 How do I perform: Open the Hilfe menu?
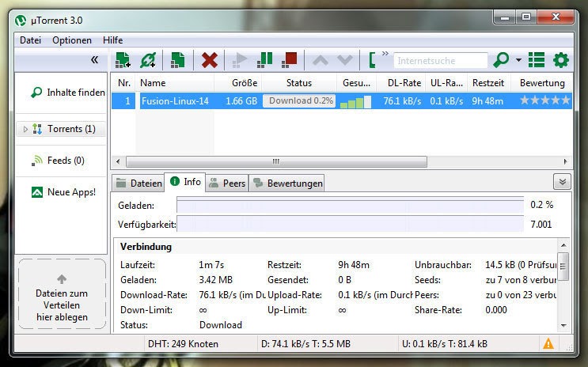click(x=112, y=40)
